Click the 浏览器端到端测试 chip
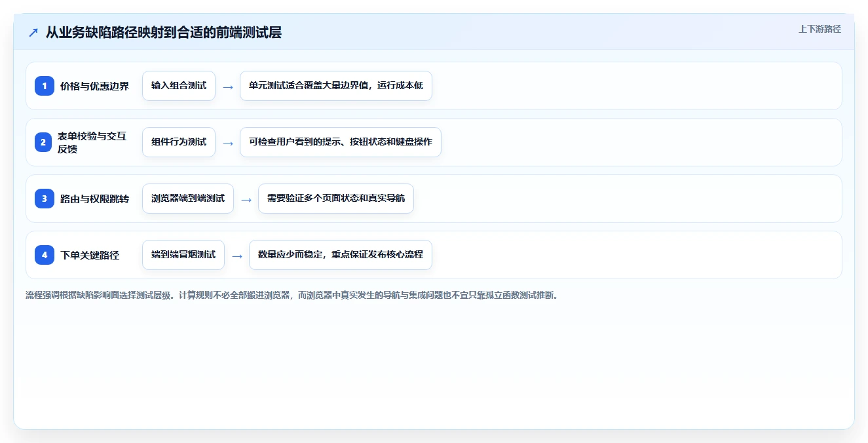868x443 pixels. click(x=188, y=199)
